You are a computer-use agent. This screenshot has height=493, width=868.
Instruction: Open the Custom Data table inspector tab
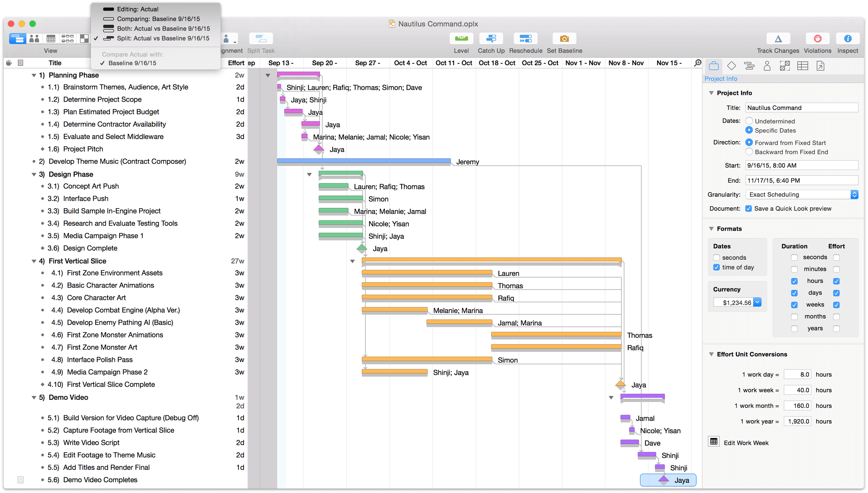click(802, 66)
